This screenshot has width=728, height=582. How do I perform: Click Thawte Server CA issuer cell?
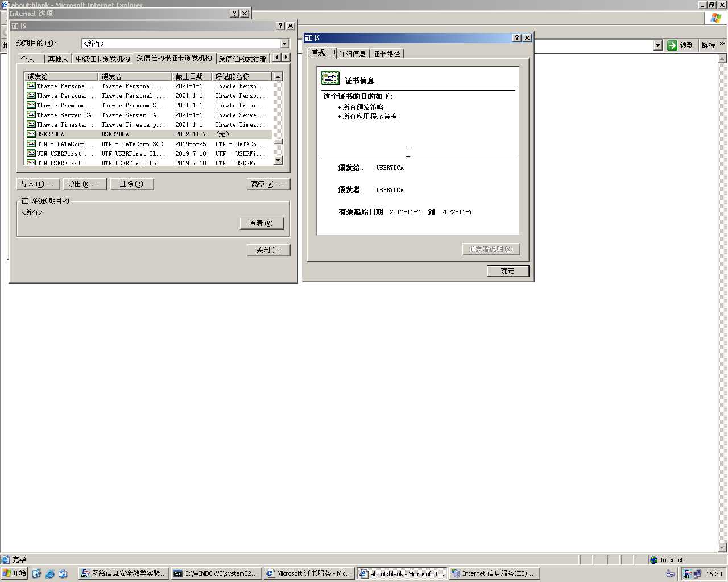coord(129,115)
